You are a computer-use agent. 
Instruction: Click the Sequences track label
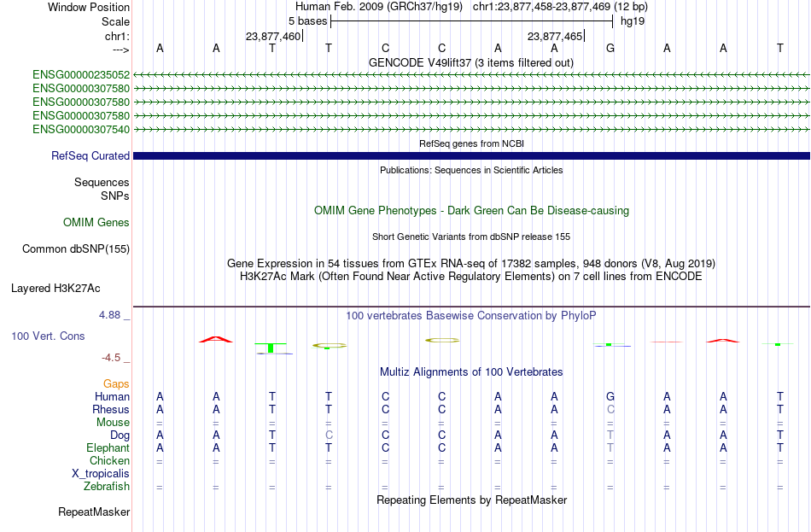click(102, 182)
